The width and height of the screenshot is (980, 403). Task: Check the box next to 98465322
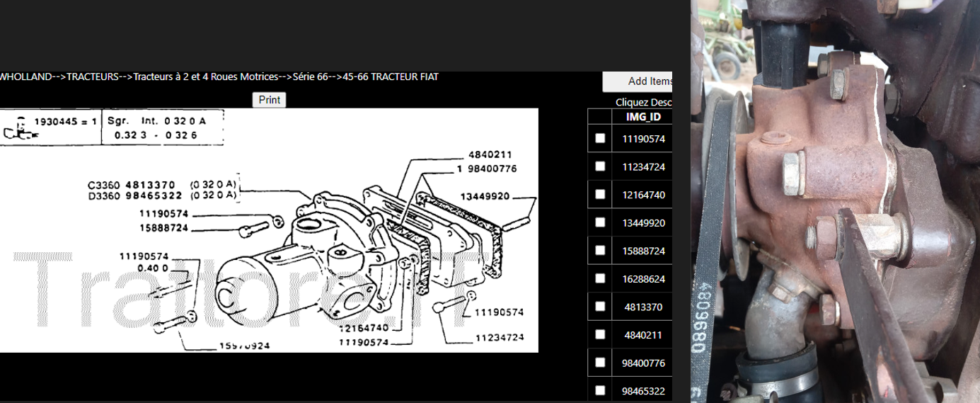600,390
